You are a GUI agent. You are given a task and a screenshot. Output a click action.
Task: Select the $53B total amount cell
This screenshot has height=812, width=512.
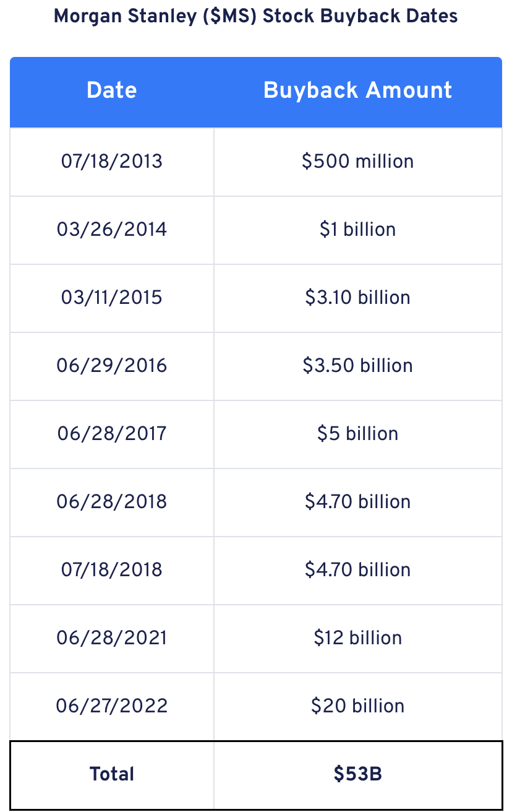coord(358,774)
